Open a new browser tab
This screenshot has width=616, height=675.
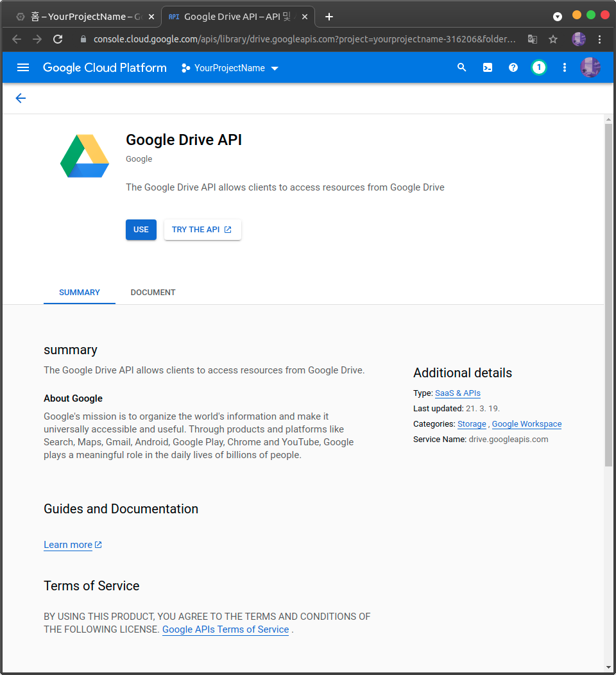pyautogui.click(x=329, y=17)
